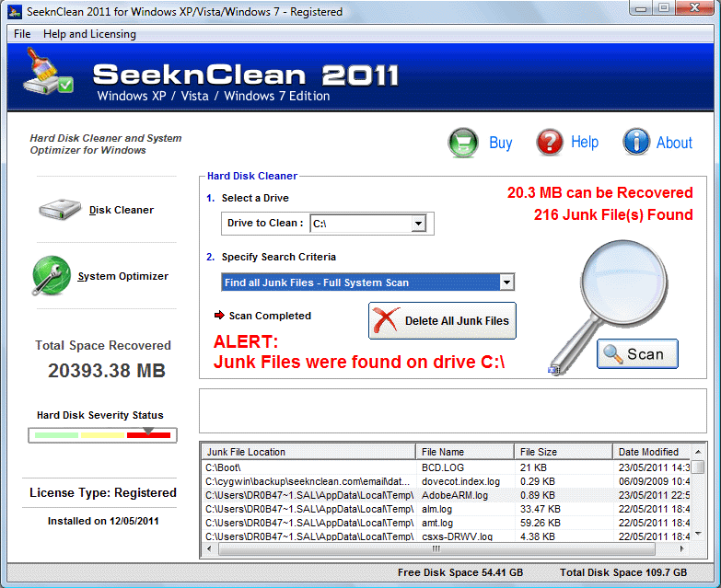The height and width of the screenshot is (588, 721).
Task: Open the File menu
Action: coord(22,34)
